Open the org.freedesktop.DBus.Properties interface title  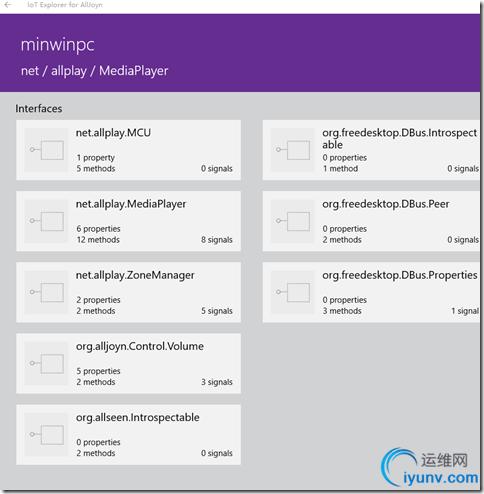point(400,275)
